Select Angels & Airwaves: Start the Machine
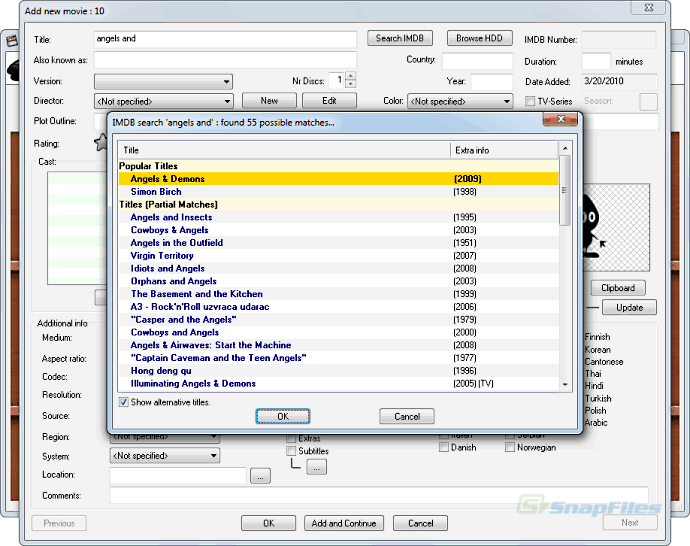This screenshot has width=690, height=546. [338, 345]
